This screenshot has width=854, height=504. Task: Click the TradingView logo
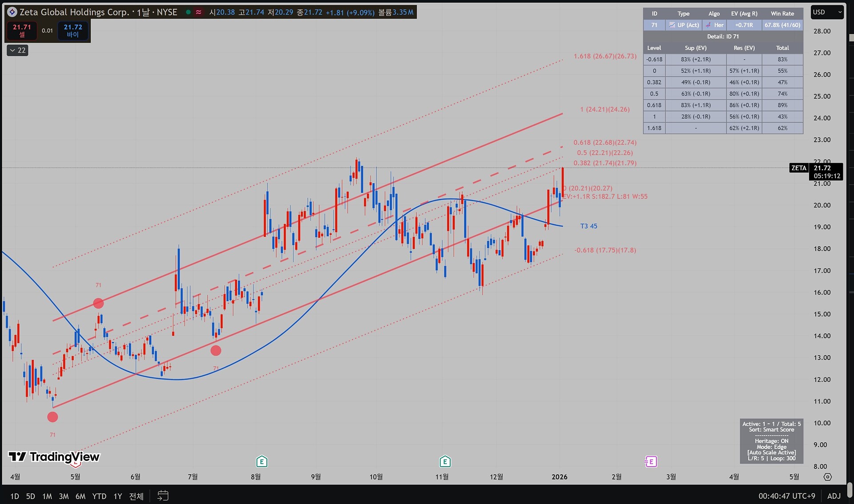(54, 456)
